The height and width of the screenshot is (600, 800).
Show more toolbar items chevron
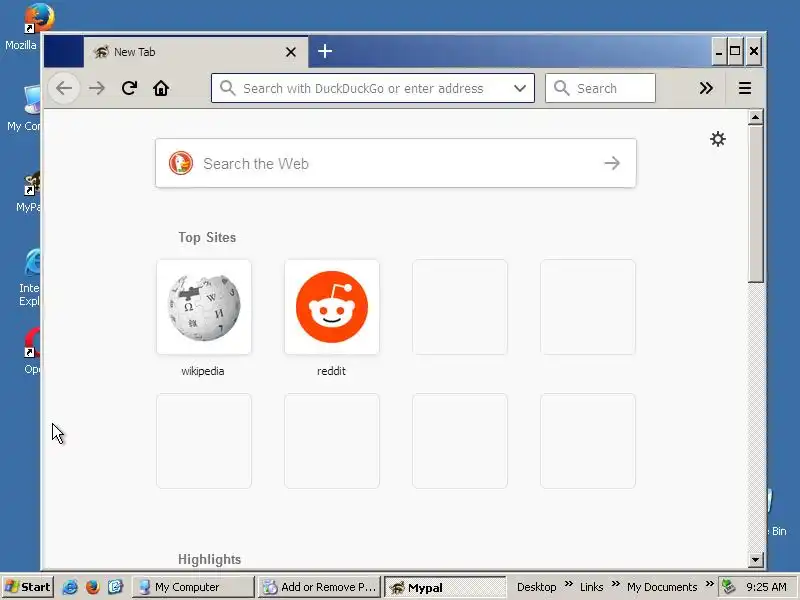[x=706, y=88]
